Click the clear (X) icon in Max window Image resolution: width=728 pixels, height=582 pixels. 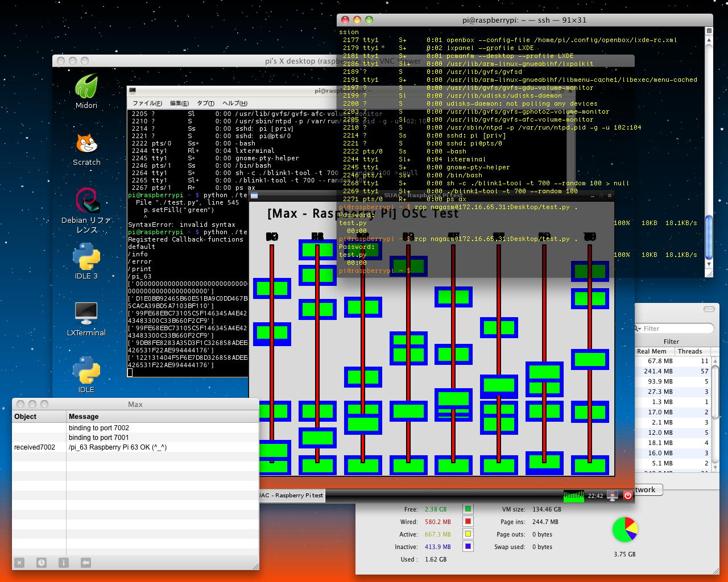click(19, 563)
